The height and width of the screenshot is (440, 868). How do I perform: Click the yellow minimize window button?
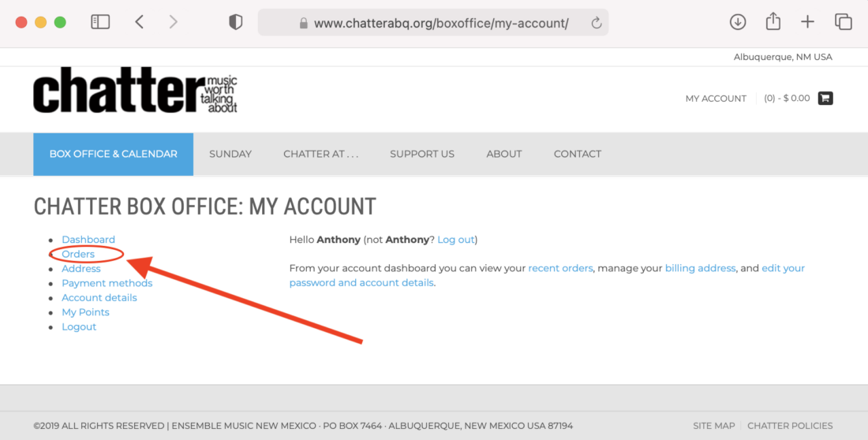click(x=41, y=22)
